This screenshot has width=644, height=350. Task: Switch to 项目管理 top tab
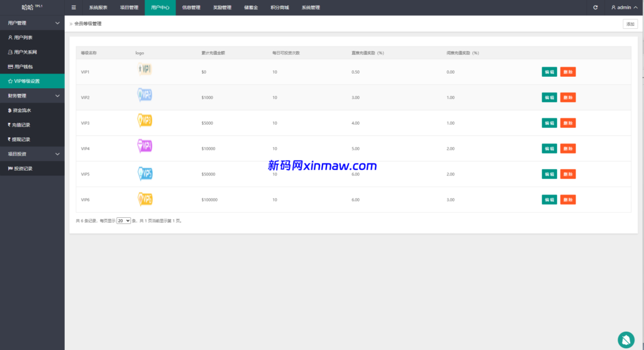pos(129,8)
